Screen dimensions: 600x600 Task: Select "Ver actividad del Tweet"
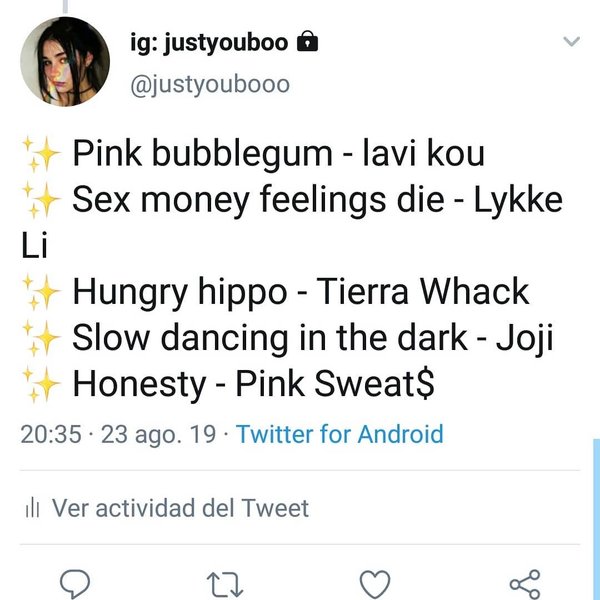[180, 508]
